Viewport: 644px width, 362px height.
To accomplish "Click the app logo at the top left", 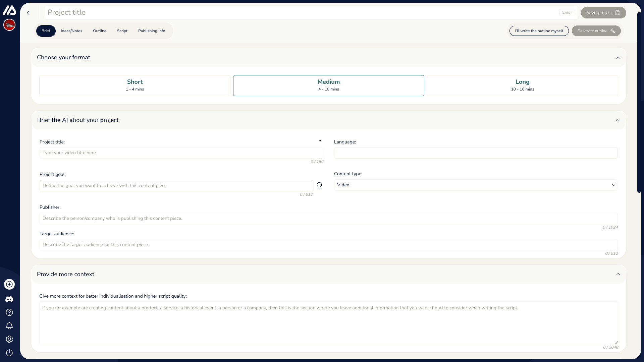I will (x=9, y=10).
